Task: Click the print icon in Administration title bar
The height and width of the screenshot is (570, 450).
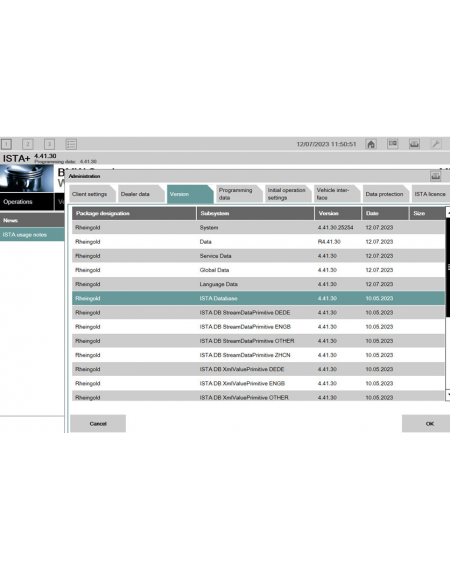Action: tap(435, 176)
